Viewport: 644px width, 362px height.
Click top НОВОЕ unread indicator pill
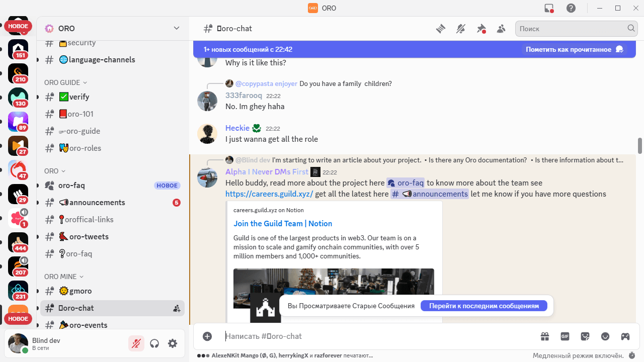(x=19, y=26)
